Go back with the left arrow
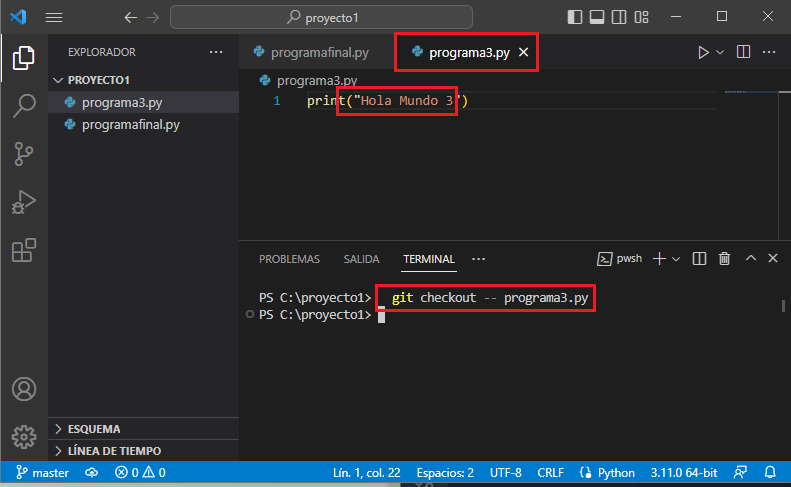Image resolution: width=791 pixels, height=487 pixels. [131, 18]
